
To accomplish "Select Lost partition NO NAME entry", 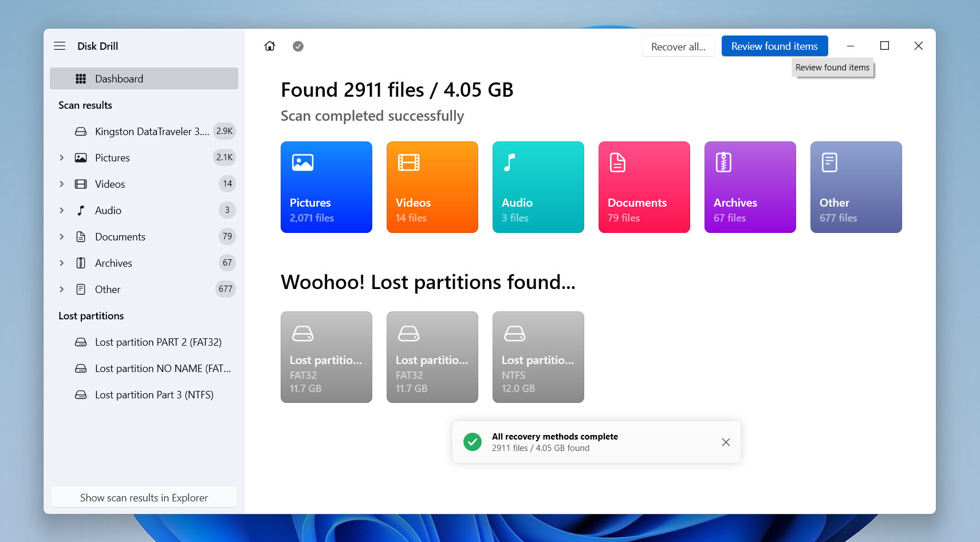I will coord(144,369).
